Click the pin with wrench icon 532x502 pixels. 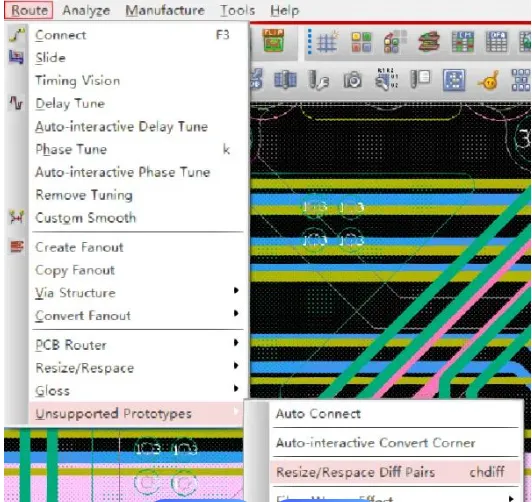point(319,81)
